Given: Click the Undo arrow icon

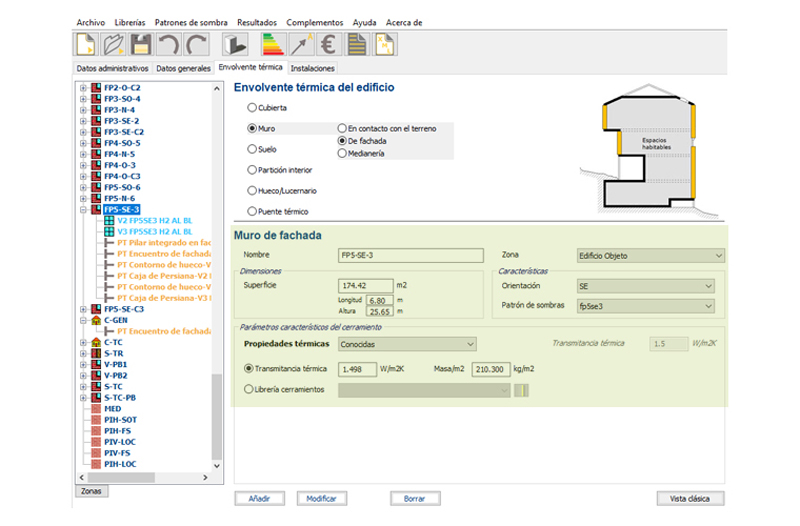Looking at the screenshot, I should tap(168, 44).
